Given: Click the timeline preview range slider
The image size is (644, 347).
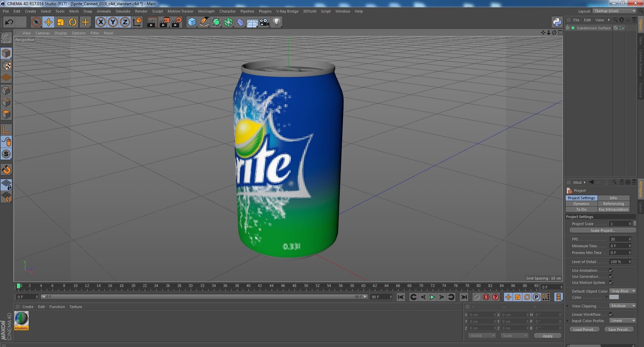Looking at the screenshot, I should [204, 297].
